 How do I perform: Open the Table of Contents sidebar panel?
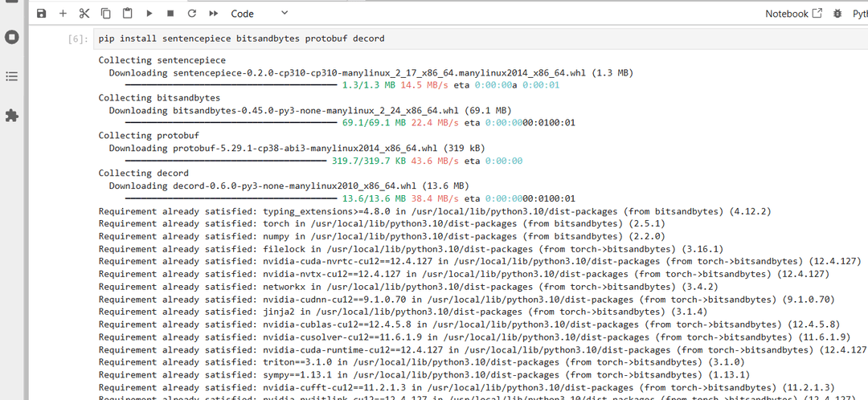coord(11,76)
